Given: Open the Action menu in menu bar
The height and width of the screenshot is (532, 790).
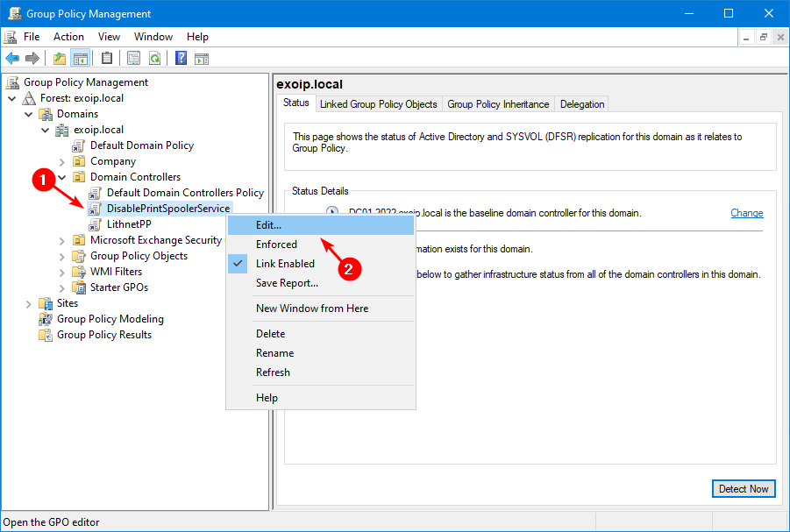Looking at the screenshot, I should coord(68,37).
